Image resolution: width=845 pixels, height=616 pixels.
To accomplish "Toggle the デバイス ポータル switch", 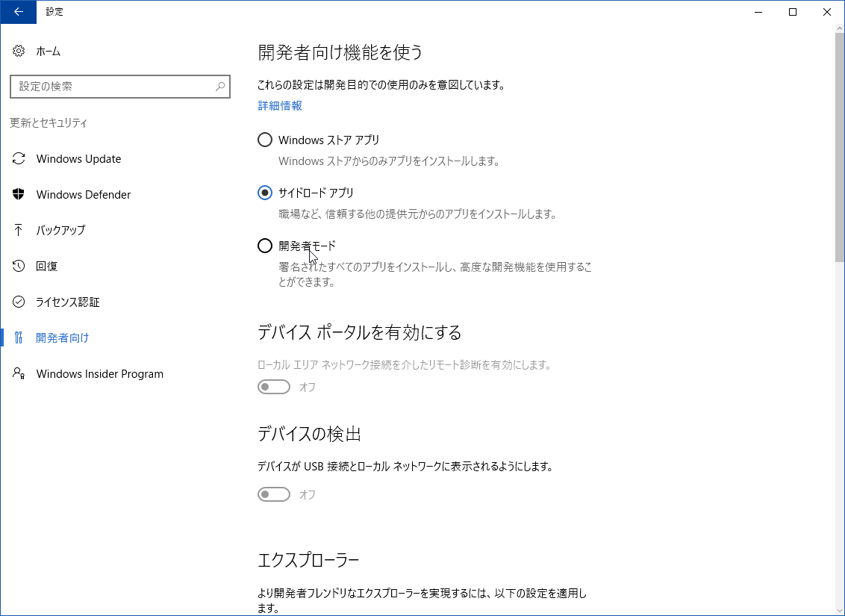I will coord(274,387).
